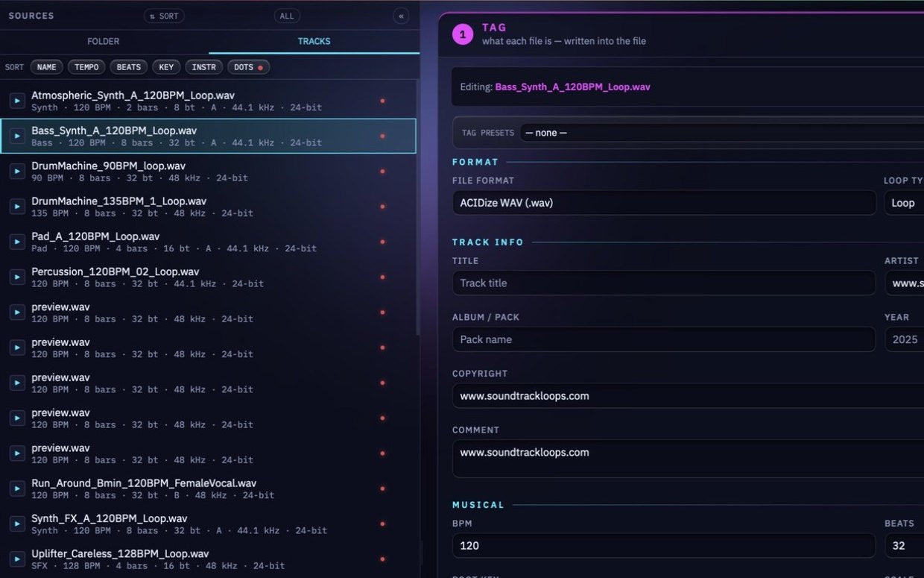
Task: Click the BPM field showing 120
Action: point(664,545)
